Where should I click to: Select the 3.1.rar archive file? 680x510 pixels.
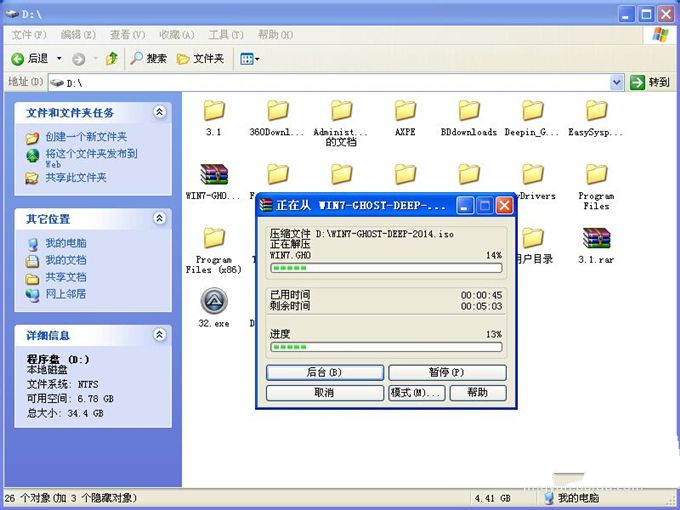point(596,239)
